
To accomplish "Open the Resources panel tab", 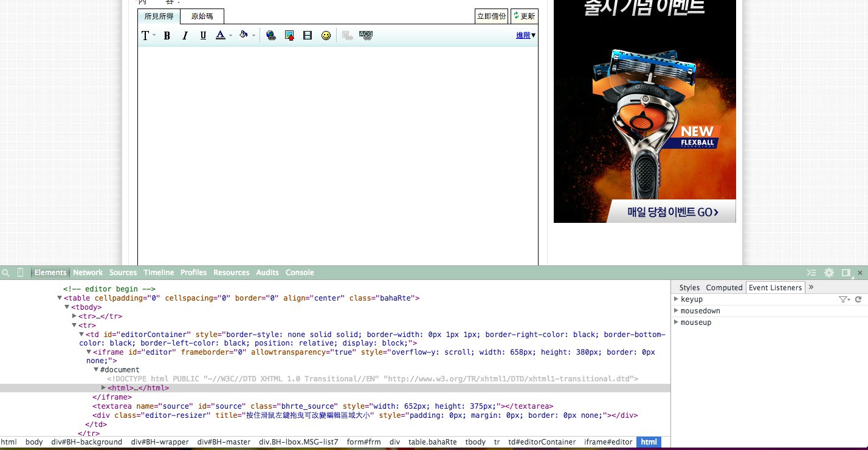I will [x=231, y=273].
